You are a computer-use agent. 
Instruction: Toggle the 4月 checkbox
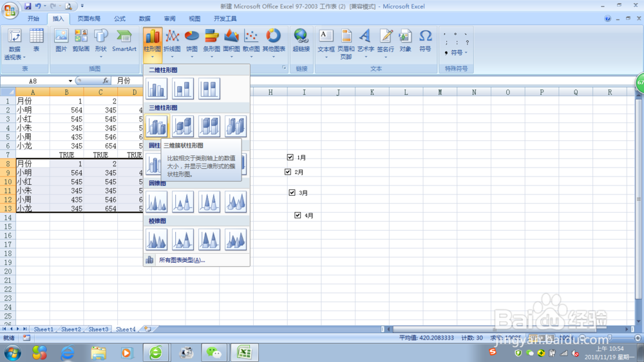coord(298,215)
